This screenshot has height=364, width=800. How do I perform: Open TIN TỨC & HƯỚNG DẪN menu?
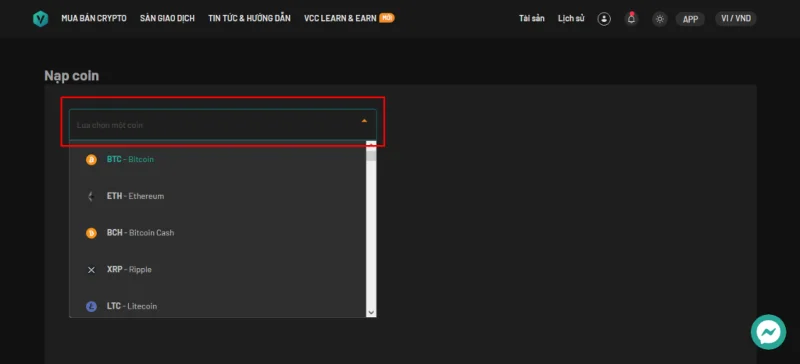pyautogui.click(x=249, y=18)
